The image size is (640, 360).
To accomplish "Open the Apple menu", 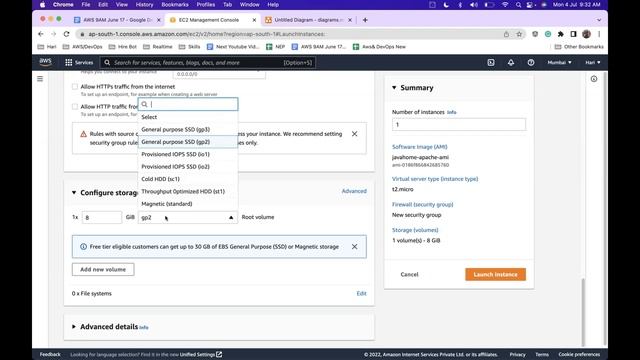I will point(42,5).
